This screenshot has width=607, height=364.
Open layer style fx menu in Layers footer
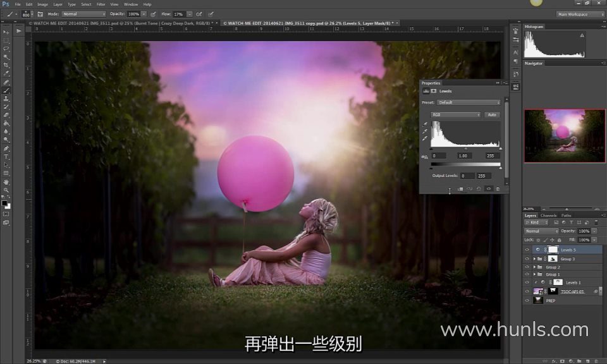pos(554,361)
